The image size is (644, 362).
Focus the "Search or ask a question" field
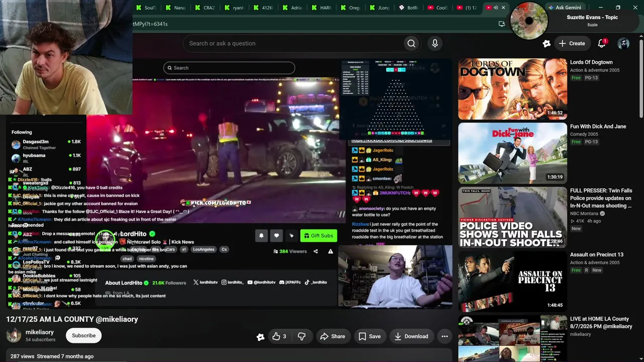click(293, 43)
